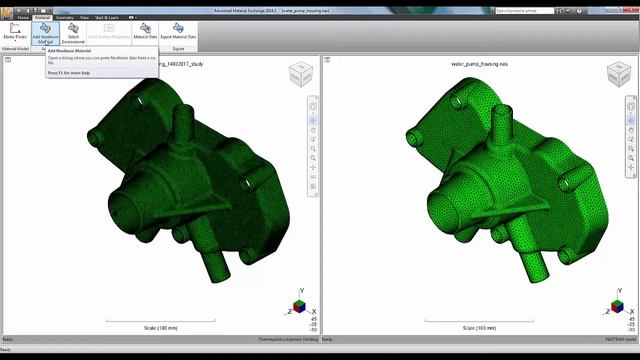This screenshot has width=640, height=360.
Task: Click the right viewport ViewCube
Action: [619, 74]
